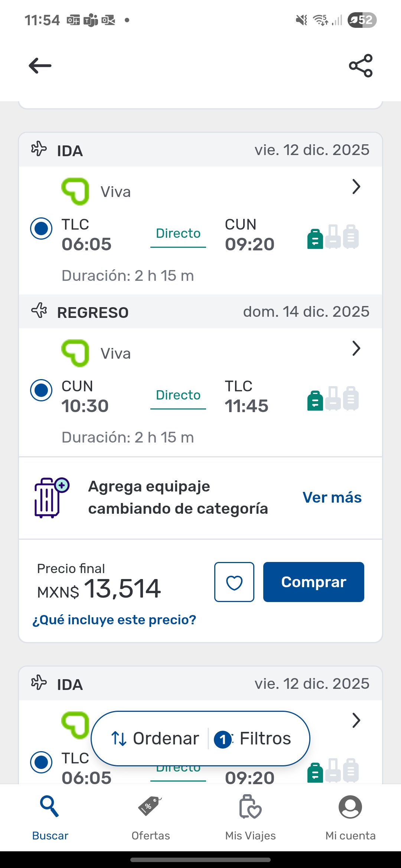Tap the share icon

coord(361,66)
